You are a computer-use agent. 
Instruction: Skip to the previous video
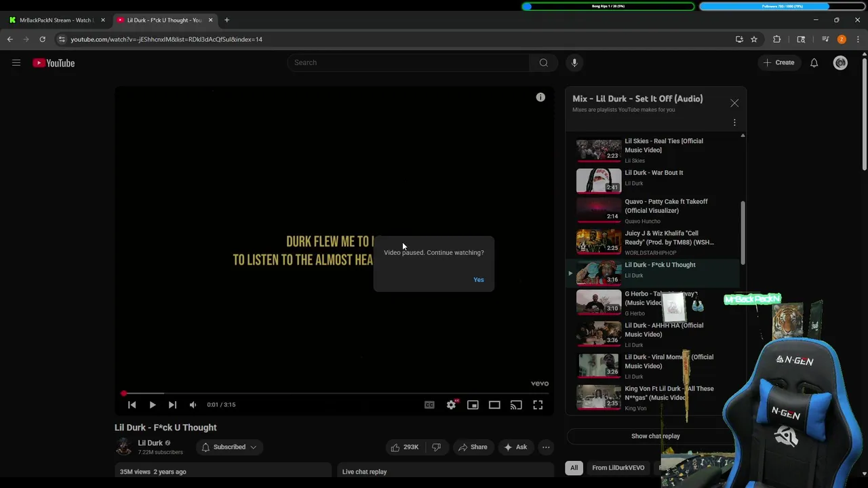(x=132, y=405)
